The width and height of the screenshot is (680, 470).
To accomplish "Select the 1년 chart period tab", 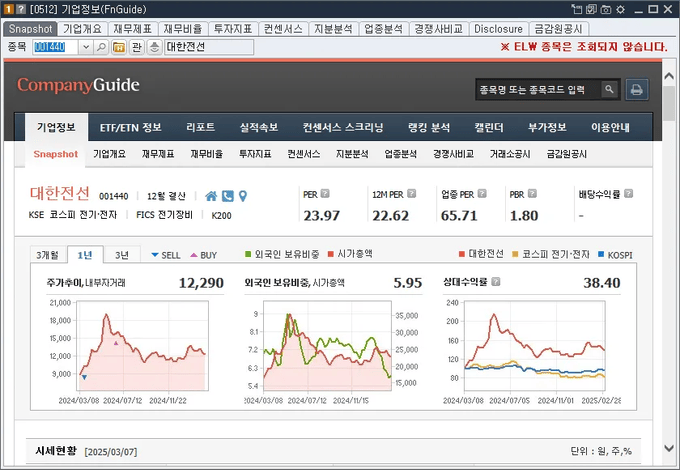I will [x=85, y=255].
